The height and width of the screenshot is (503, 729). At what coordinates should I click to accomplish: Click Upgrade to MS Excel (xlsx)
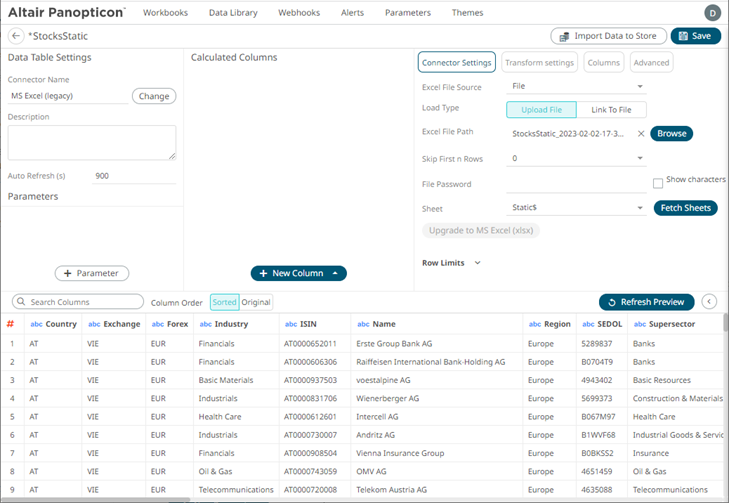pyautogui.click(x=481, y=231)
